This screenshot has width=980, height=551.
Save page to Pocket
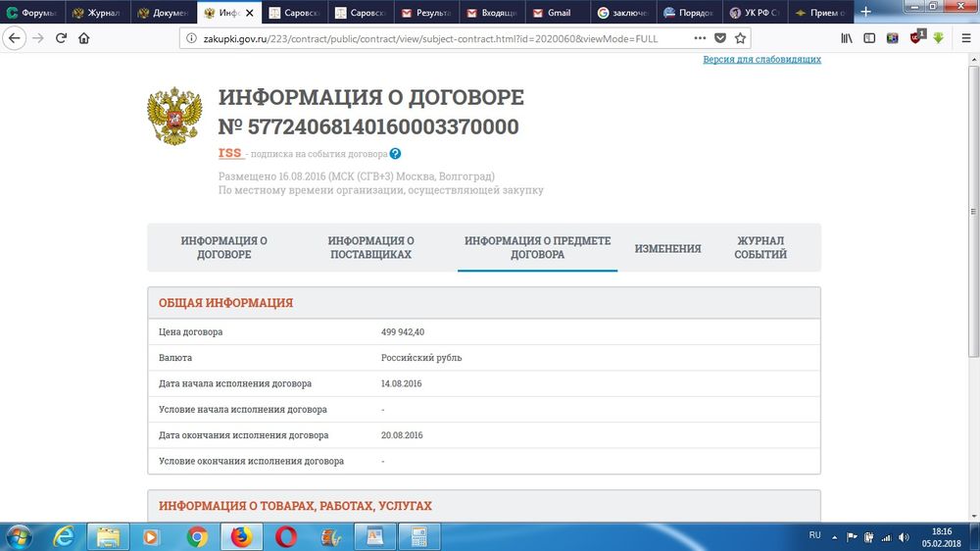click(x=720, y=38)
